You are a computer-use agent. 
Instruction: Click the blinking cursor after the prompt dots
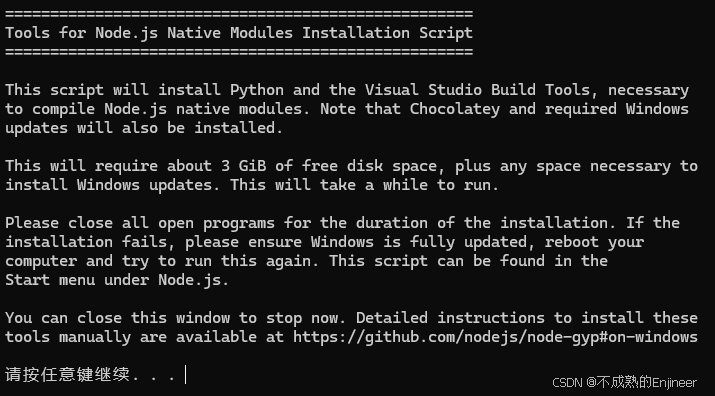(186, 375)
